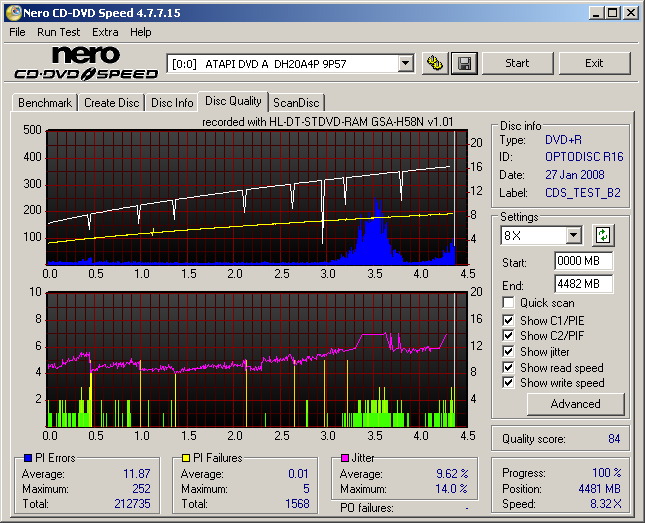The width and height of the screenshot is (645, 523).
Task: Click the Exit button
Action: pos(594,63)
